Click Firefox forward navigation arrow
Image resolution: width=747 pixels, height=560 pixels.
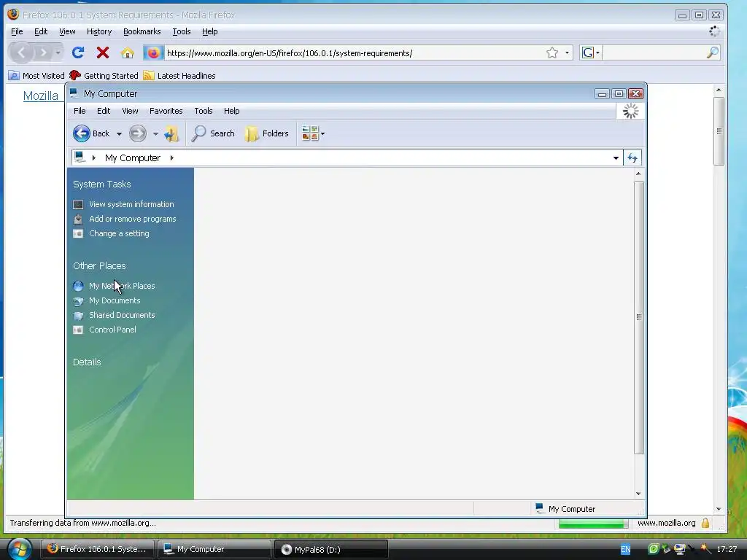pyautogui.click(x=43, y=52)
